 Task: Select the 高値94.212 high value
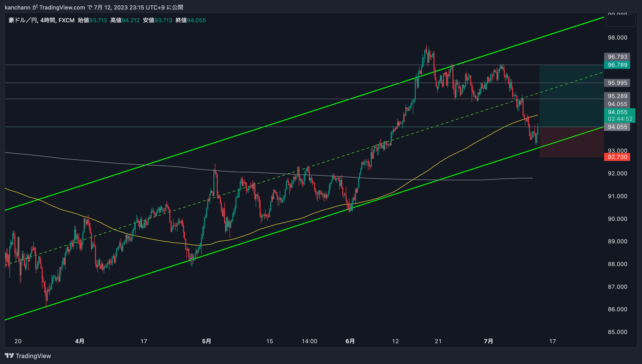pyautogui.click(x=125, y=20)
